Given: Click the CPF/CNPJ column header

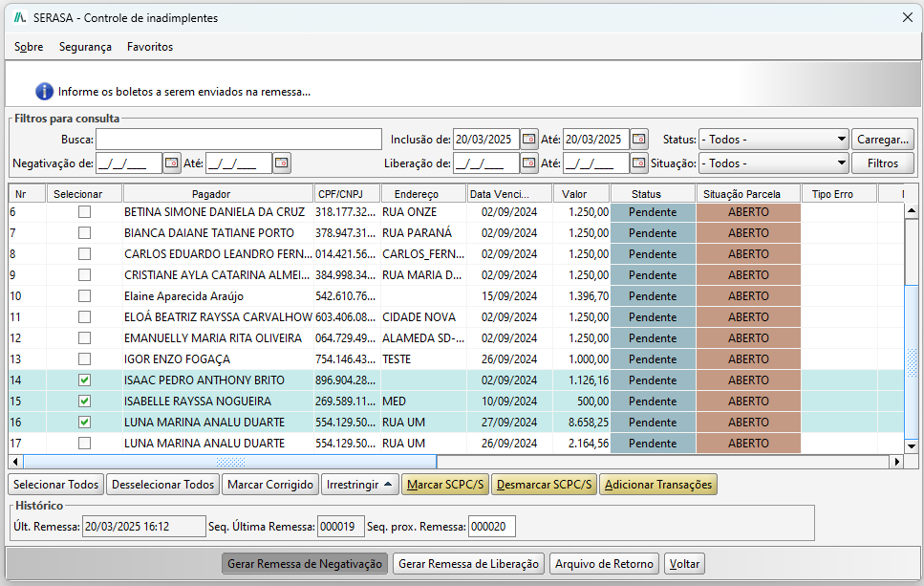Looking at the screenshot, I should coord(347,194).
